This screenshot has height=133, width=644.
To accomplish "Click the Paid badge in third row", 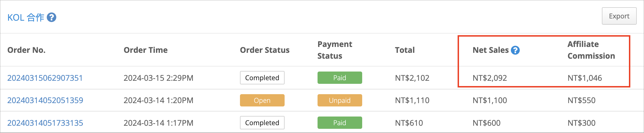I will pyautogui.click(x=340, y=123).
